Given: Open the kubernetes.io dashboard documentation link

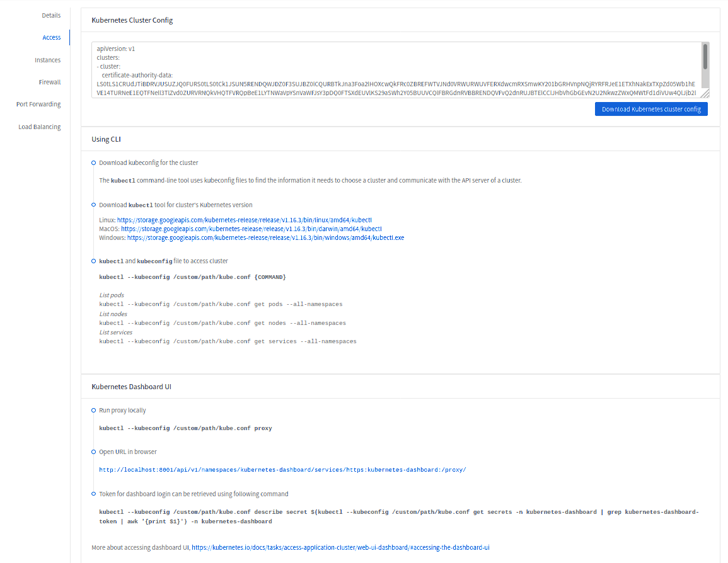Looking at the screenshot, I should [341, 547].
